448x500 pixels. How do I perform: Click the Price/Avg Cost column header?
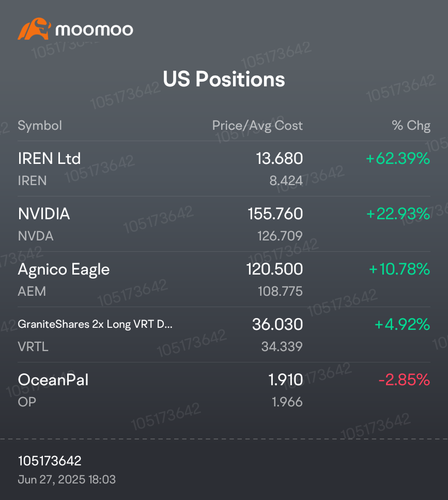(257, 126)
